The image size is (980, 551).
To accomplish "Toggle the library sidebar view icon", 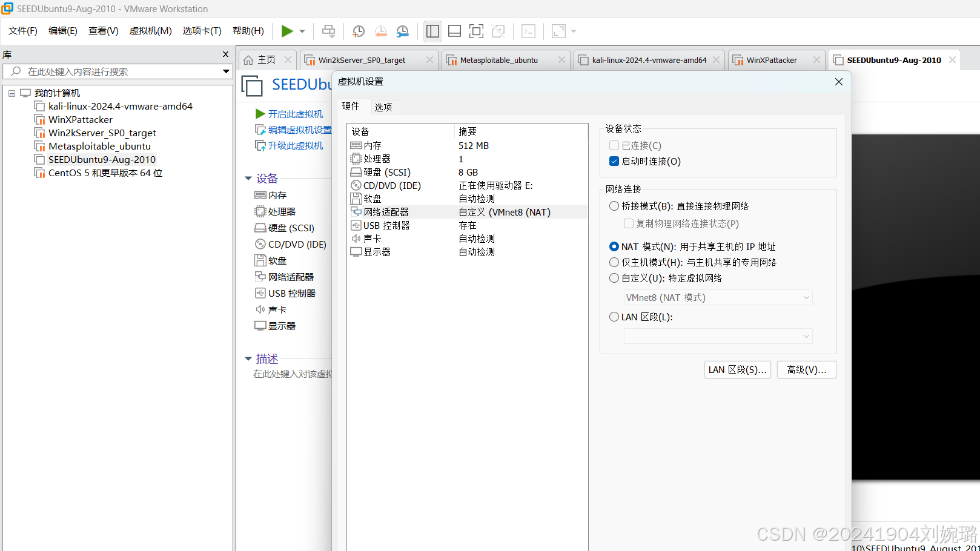I will point(432,31).
